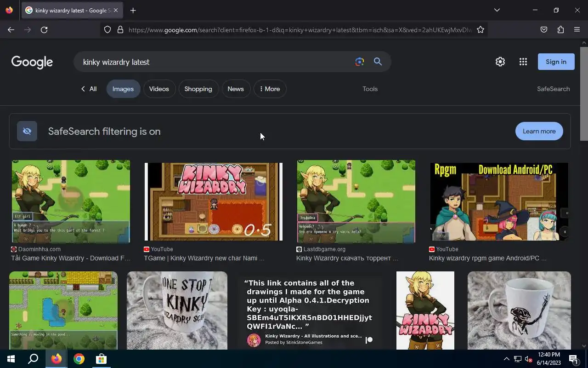Open the Lastdbgame.org elf thumbnail

356,201
